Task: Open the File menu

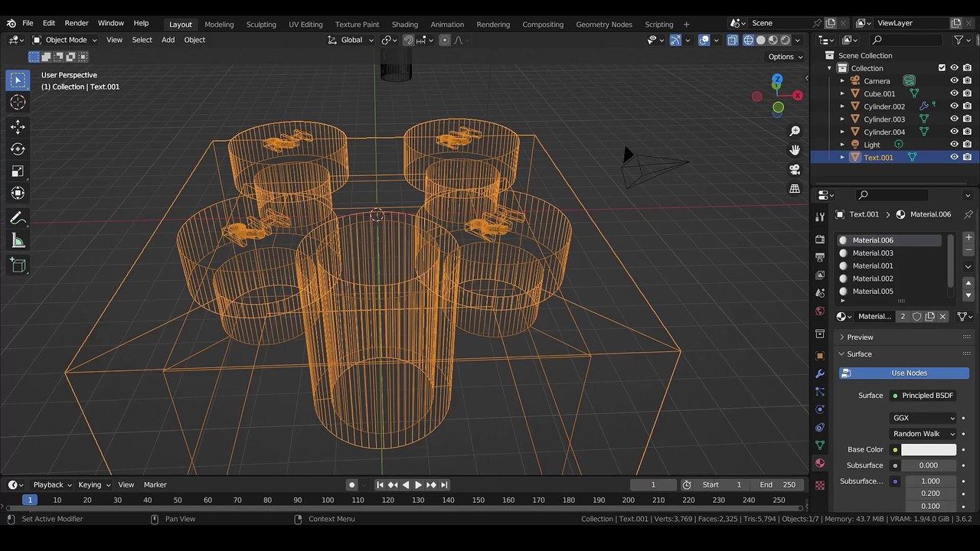Action: (x=28, y=24)
